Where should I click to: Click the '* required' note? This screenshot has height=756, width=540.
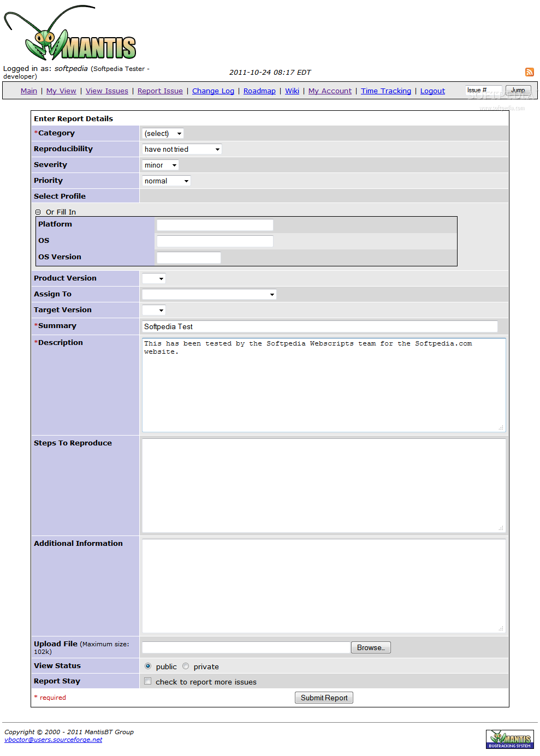50,698
